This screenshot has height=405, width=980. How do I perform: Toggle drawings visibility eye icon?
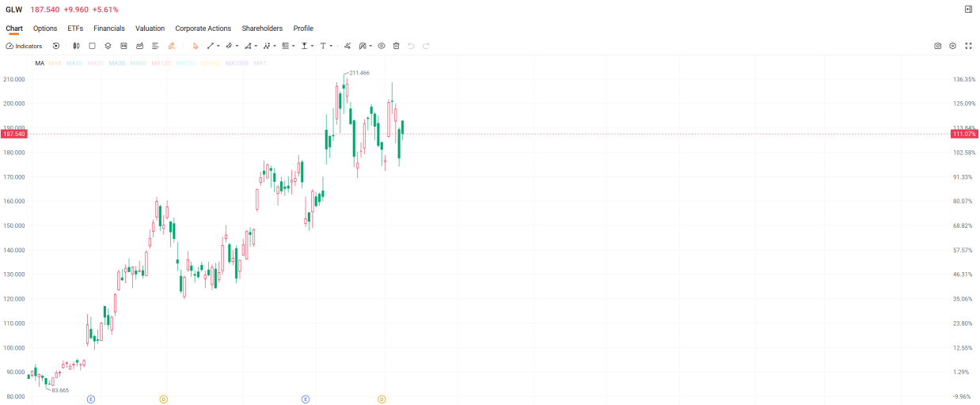pos(382,46)
